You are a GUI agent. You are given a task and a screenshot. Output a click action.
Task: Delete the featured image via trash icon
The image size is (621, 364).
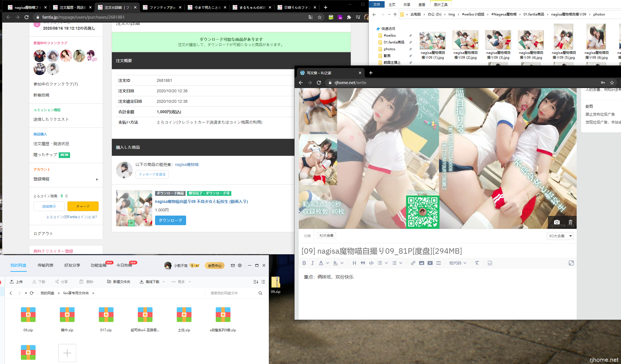(570, 222)
